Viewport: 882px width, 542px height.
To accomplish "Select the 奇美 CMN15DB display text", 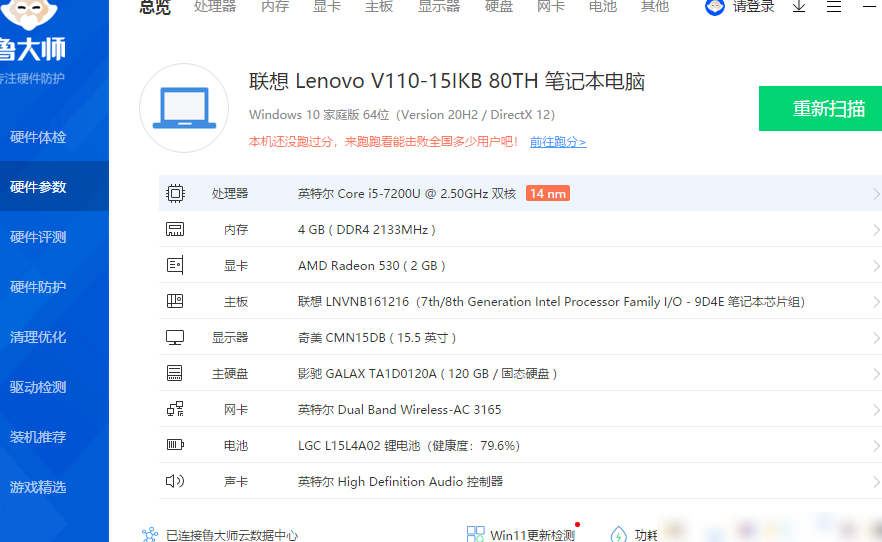I will (x=377, y=337).
